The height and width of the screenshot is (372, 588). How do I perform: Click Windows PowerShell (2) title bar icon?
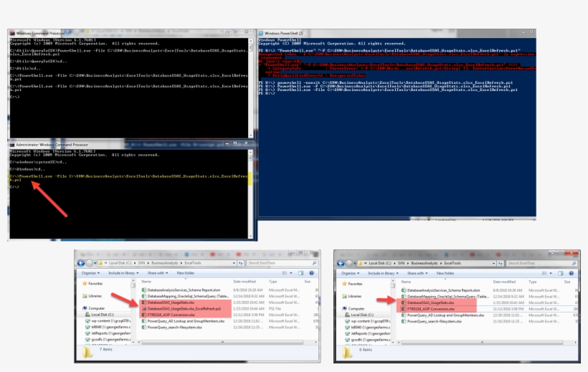[261, 34]
